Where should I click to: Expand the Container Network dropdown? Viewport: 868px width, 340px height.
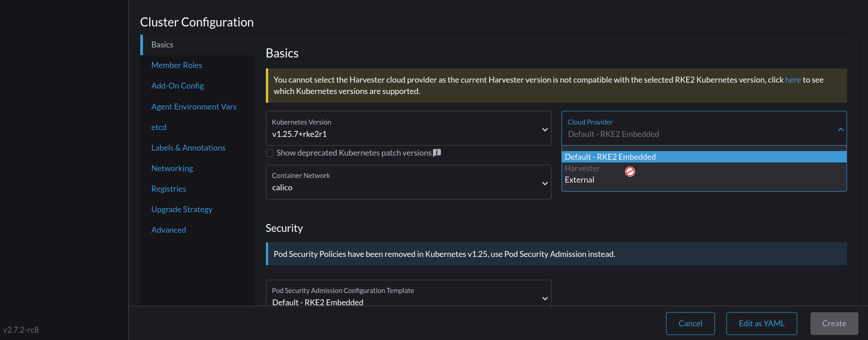408,182
